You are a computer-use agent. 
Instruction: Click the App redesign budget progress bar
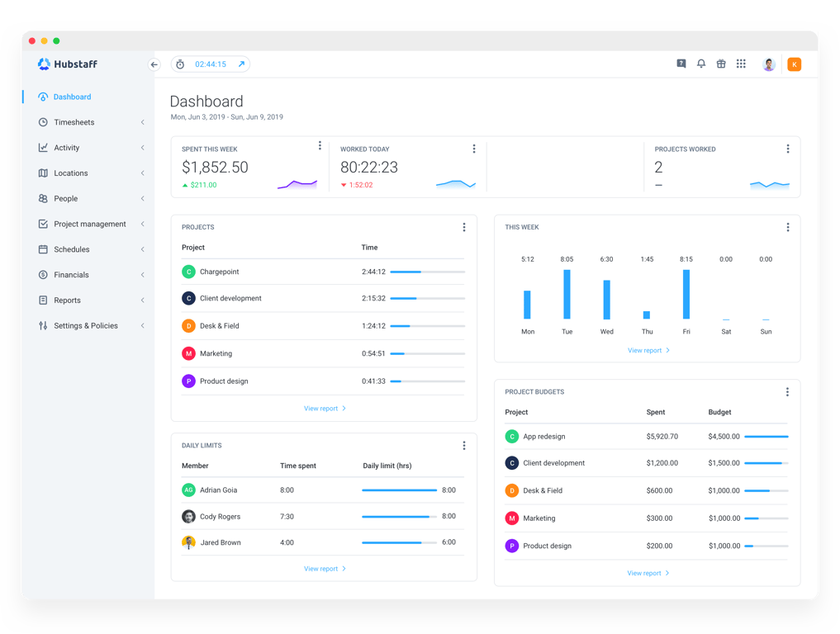point(768,436)
